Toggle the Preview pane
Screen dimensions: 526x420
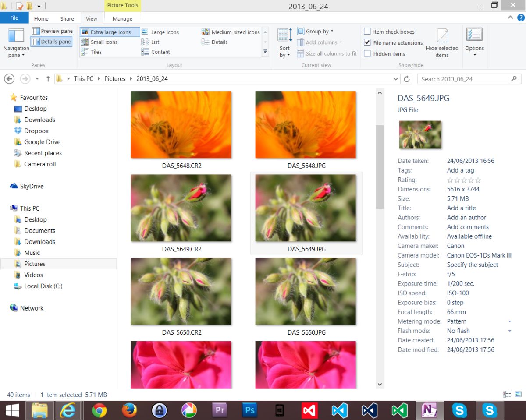52,31
